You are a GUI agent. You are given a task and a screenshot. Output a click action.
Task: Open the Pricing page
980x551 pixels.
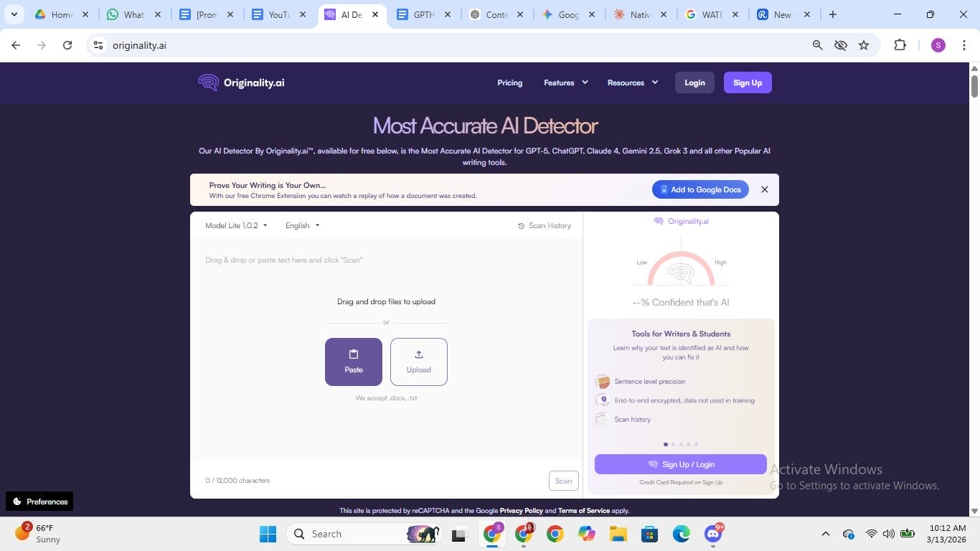[510, 83]
